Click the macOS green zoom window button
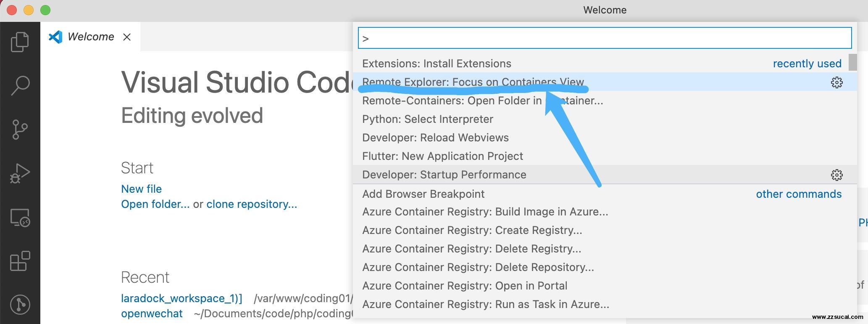Screen dimensions: 868x324 [45, 10]
